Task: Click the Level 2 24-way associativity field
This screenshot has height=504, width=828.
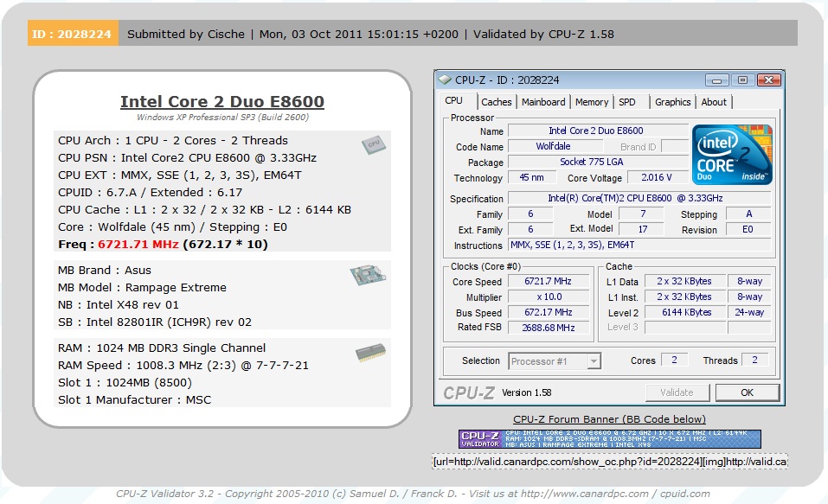Action: [x=749, y=312]
